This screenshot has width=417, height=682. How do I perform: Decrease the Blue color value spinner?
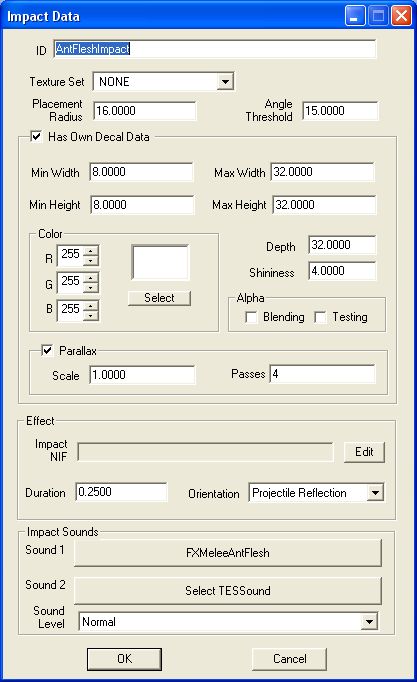click(x=90, y=315)
